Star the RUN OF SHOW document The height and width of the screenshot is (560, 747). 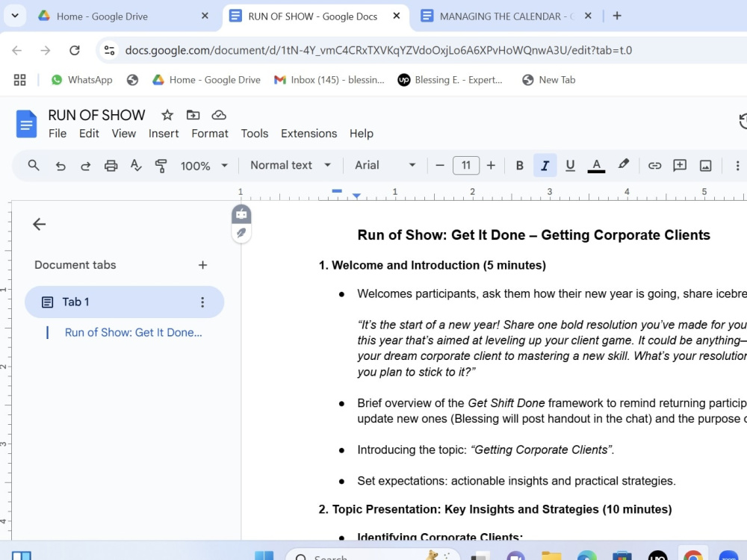click(x=167, y=115)
